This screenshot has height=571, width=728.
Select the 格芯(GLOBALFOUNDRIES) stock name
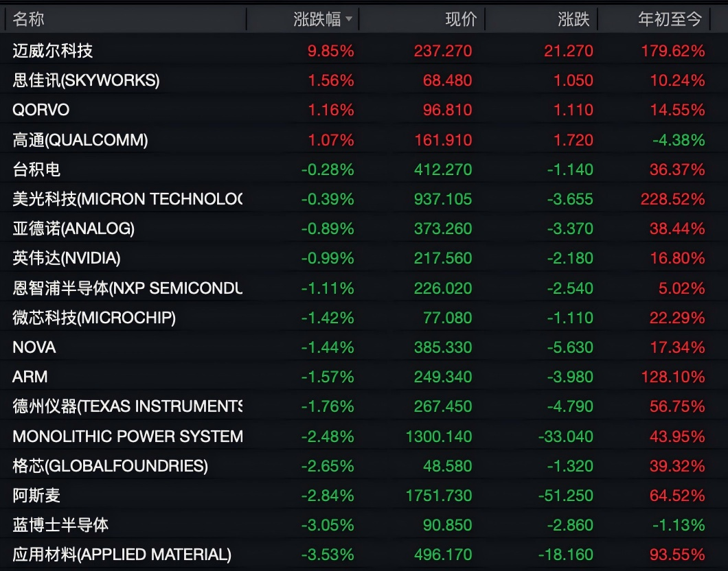[x=110, y=466]
